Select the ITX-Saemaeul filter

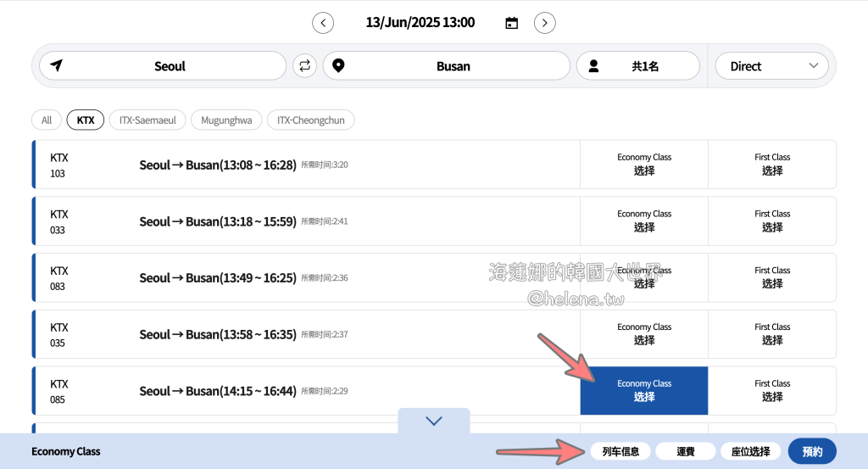tap(147, 120)
